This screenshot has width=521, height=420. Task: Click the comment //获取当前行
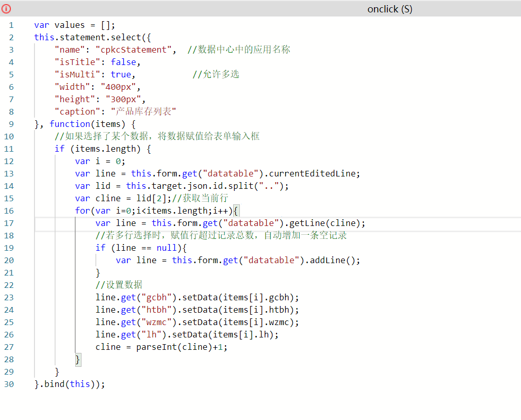pos(200,198)
